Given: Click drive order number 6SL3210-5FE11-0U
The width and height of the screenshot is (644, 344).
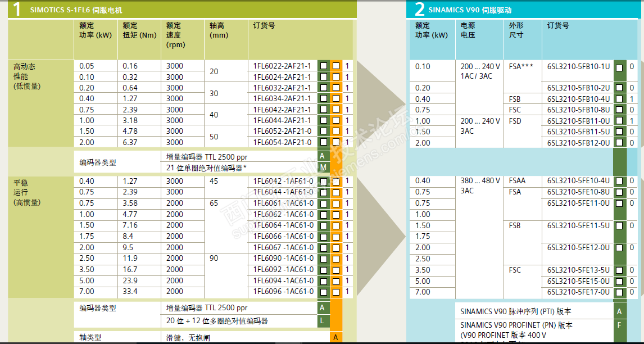Looking at the screenshot, I should coord(578,202).
